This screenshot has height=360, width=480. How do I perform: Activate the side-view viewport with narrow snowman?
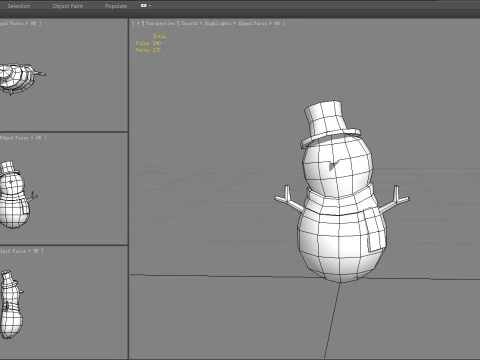click(x=63, y=302)
